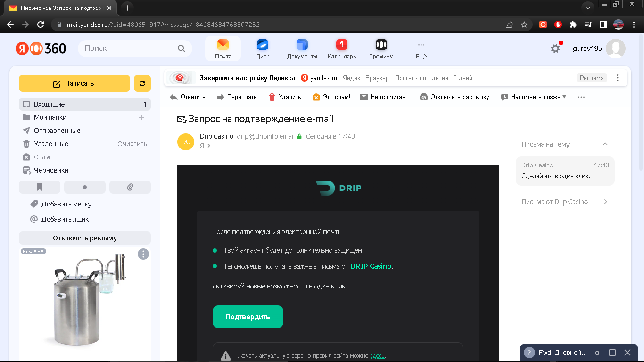Open the Календарь service icon
Image resolution: width=644 pixels, height=362 pixels.
[342, 49]
